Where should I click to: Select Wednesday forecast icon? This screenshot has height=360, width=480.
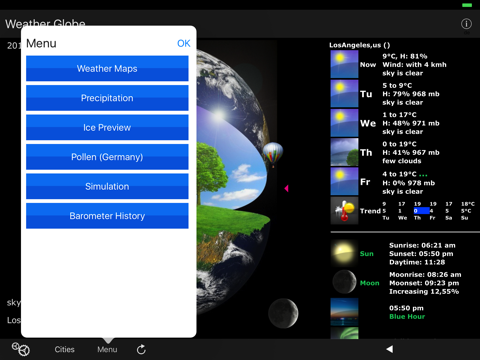pos(344,123)
